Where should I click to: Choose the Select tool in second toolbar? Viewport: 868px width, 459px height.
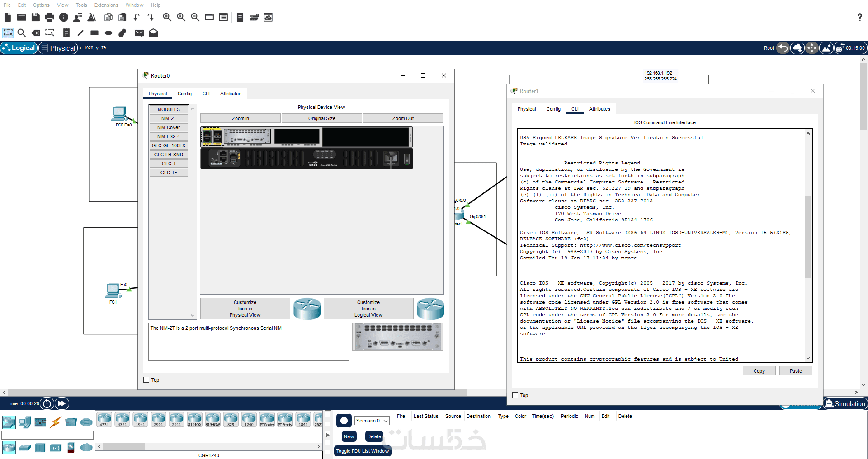pyautogui.click(x=8, y=33)
